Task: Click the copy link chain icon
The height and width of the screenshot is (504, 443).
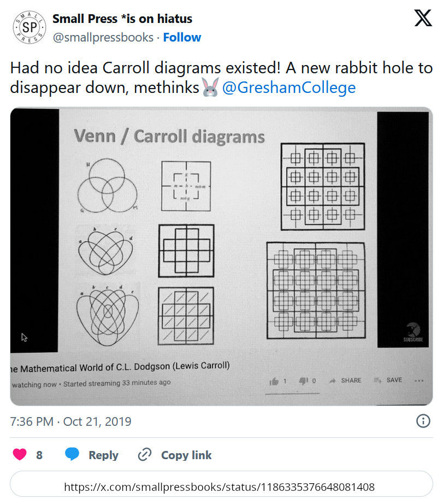Action: [145, 455]
